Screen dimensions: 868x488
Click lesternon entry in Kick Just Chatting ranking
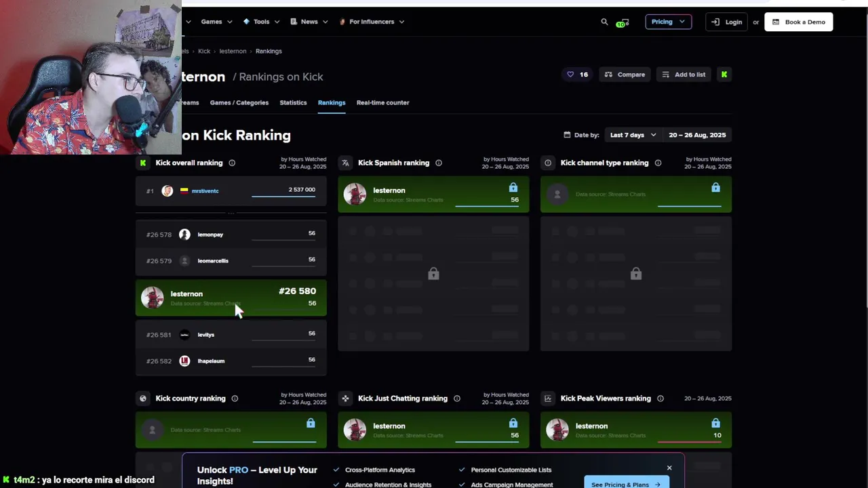coord(433,430)
